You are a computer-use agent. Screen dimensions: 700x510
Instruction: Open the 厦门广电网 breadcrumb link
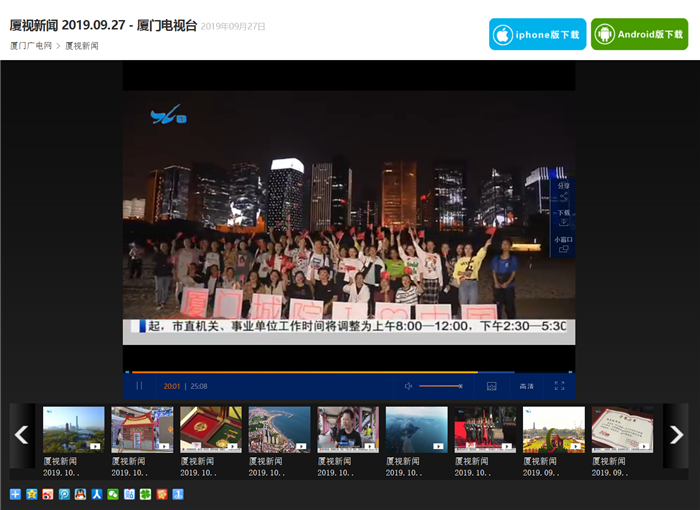click(30, 46)
